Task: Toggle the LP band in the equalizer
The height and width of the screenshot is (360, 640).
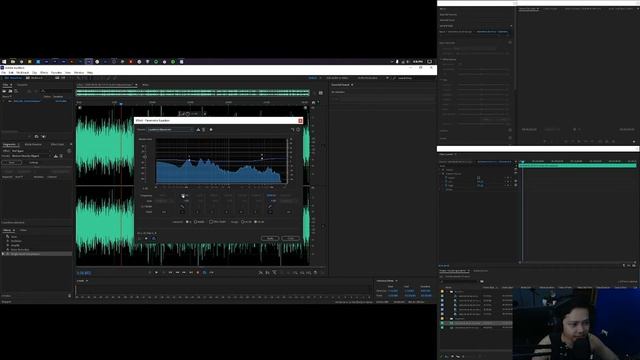Action: [289, 212]
